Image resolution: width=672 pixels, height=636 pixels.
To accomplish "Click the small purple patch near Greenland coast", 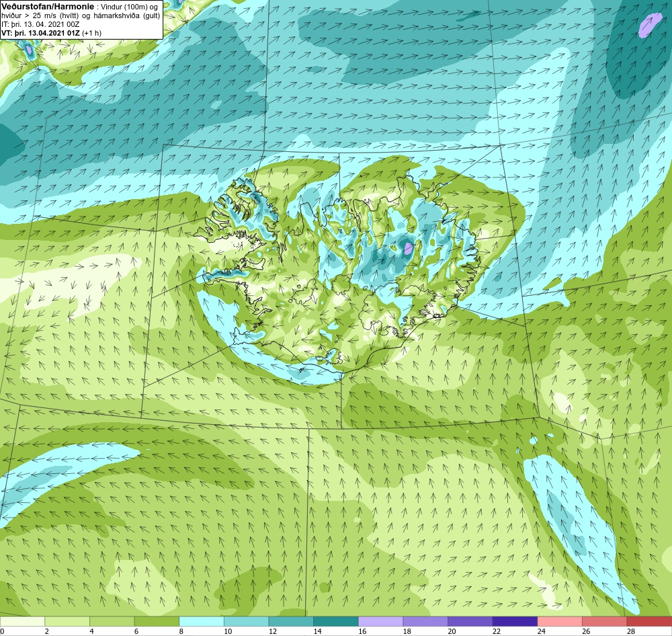I will click(x=29, y=50).
